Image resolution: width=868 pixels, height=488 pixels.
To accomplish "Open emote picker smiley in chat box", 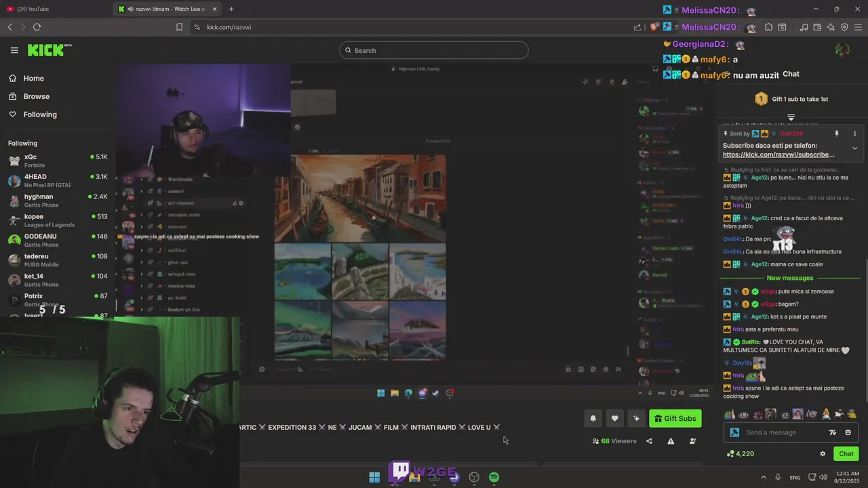I will pos(848,432).
